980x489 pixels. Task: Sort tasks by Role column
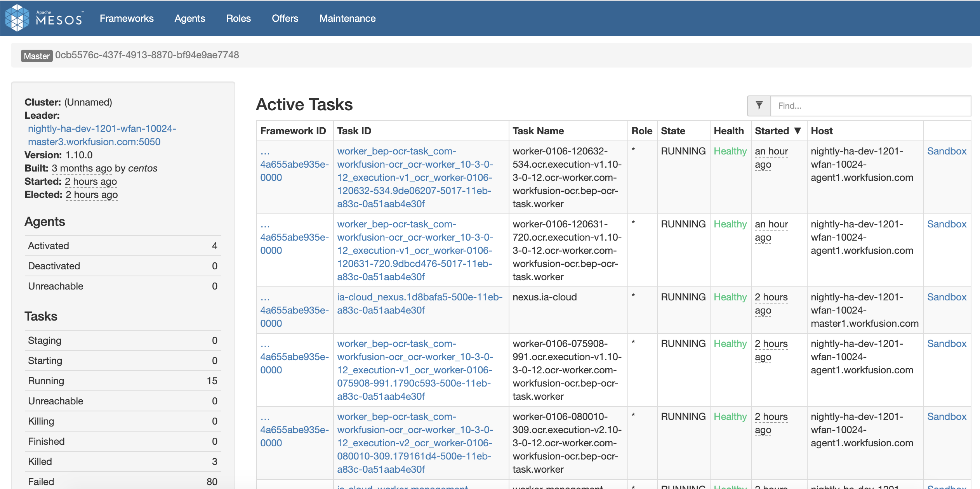click(642, 131)
